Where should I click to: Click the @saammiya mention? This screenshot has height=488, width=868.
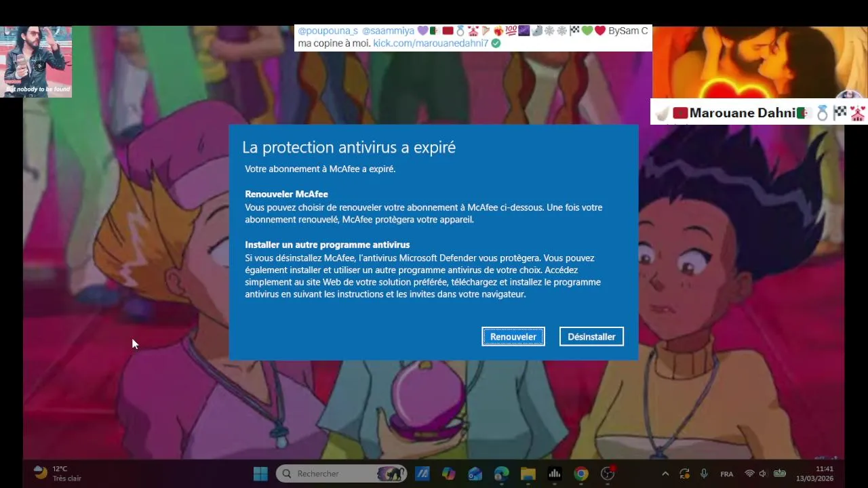388,31
